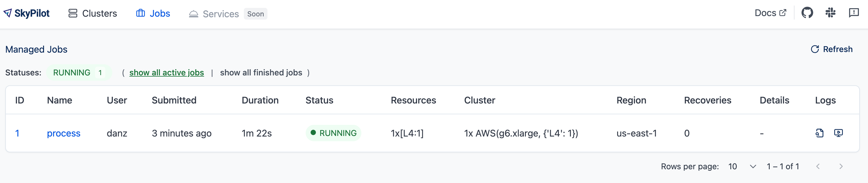Go to the next page chevron
This screenshot has width=868, height=183.
tap(841, 166)
